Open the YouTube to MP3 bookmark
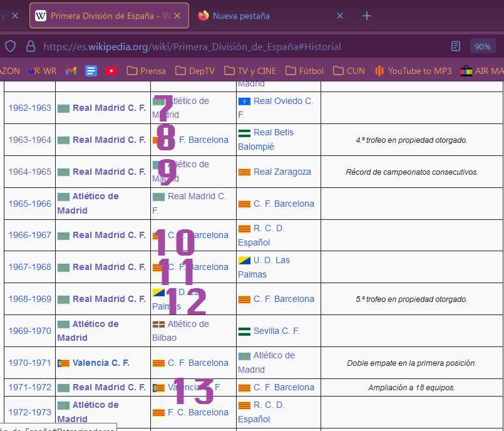The width and height of the screenshot is (504, 431). (x=413, y=71)
